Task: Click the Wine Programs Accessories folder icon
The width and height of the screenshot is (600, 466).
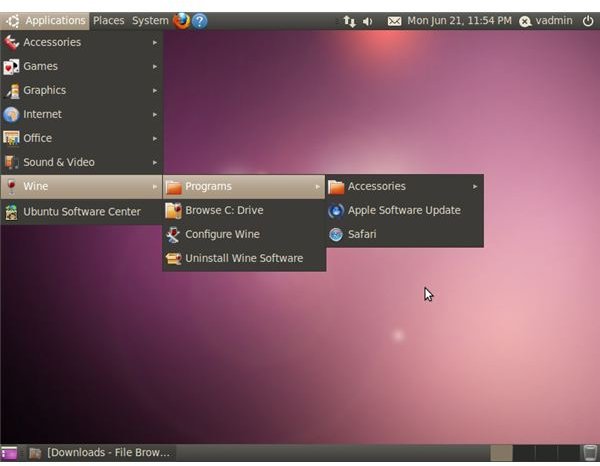Action: pos(336,187)
